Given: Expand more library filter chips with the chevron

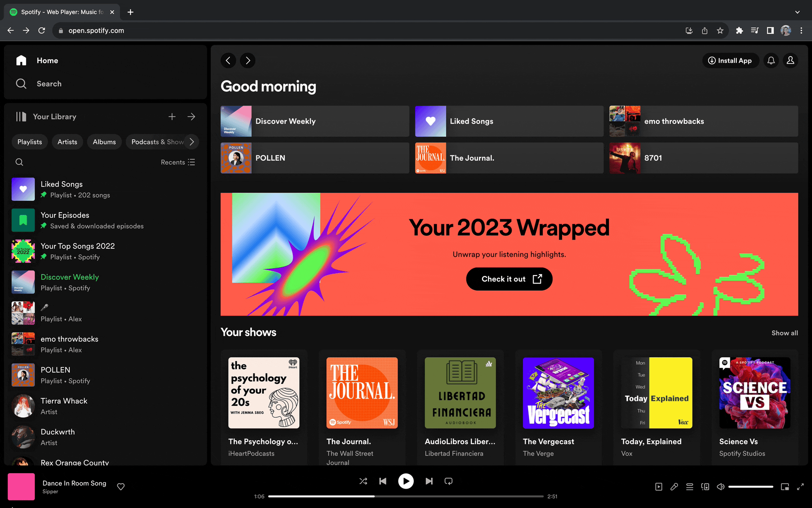Looking at the screenshot, I should point(191,141).
